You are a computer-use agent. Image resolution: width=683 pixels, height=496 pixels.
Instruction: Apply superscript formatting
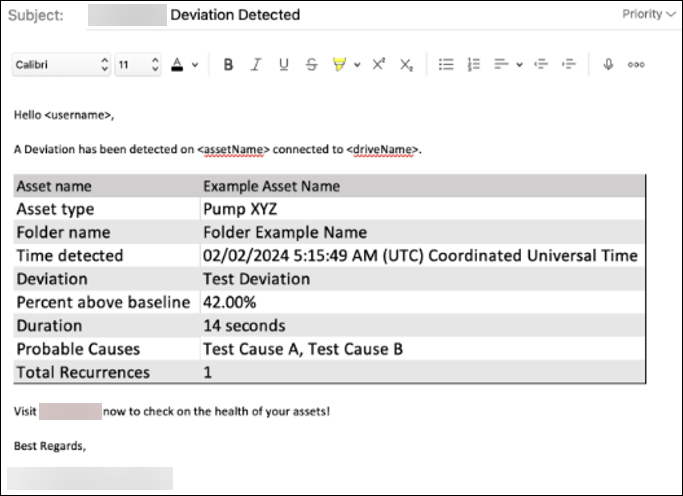point(379,65)
